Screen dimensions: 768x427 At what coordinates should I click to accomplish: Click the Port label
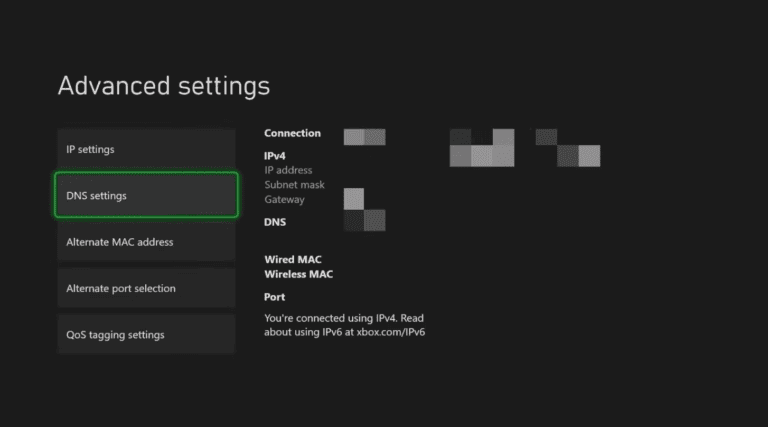[274, 297]
